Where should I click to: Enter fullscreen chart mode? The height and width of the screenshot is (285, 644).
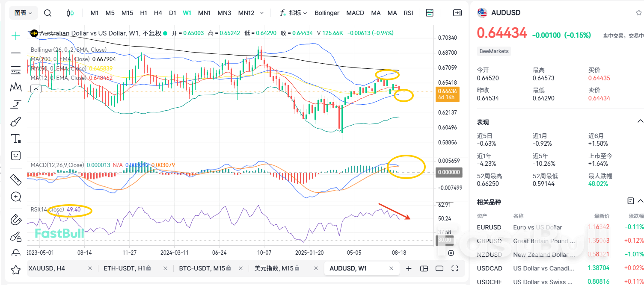tap(454, 268)
